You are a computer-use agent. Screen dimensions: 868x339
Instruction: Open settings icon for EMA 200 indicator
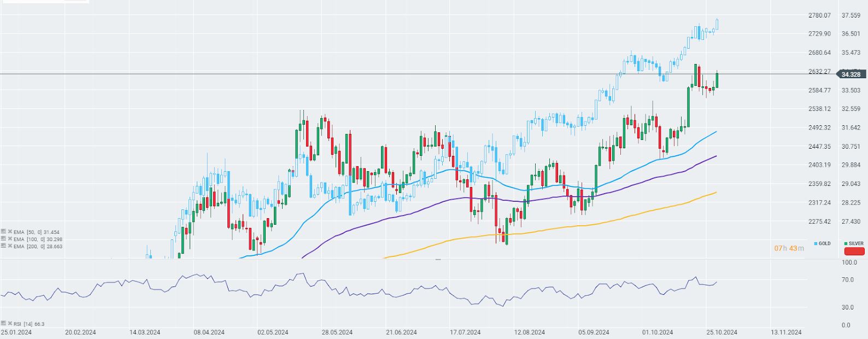coord(3,246)
